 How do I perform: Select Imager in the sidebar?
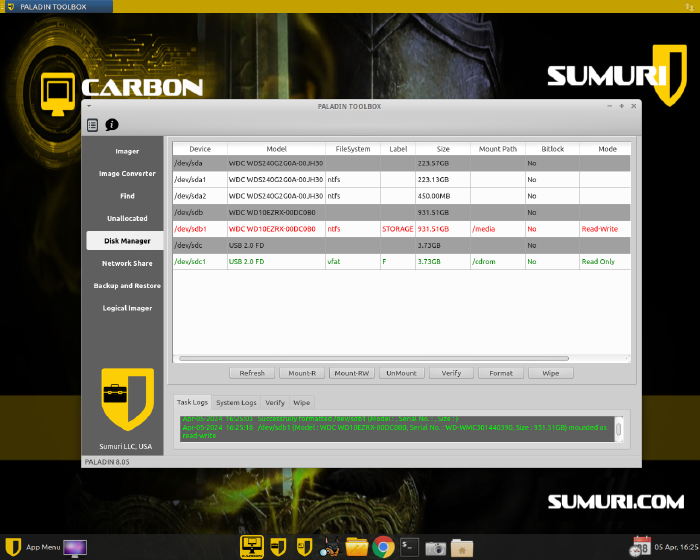(127, 151)
